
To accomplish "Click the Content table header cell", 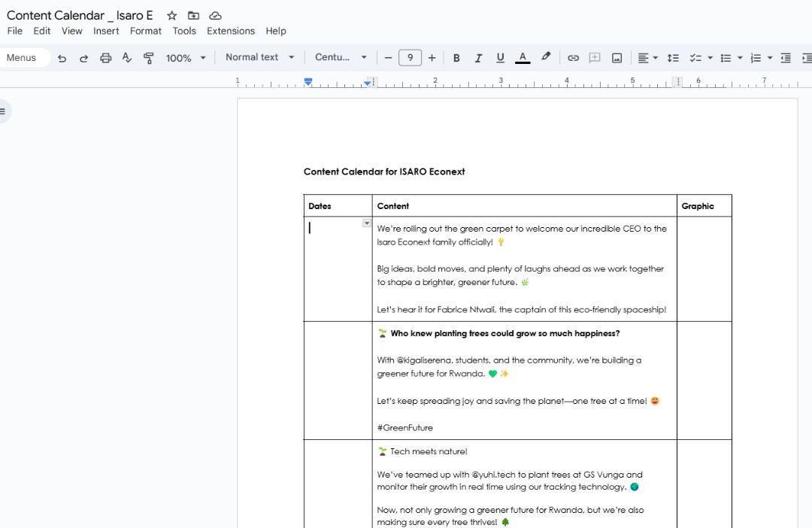I will 524,205.
